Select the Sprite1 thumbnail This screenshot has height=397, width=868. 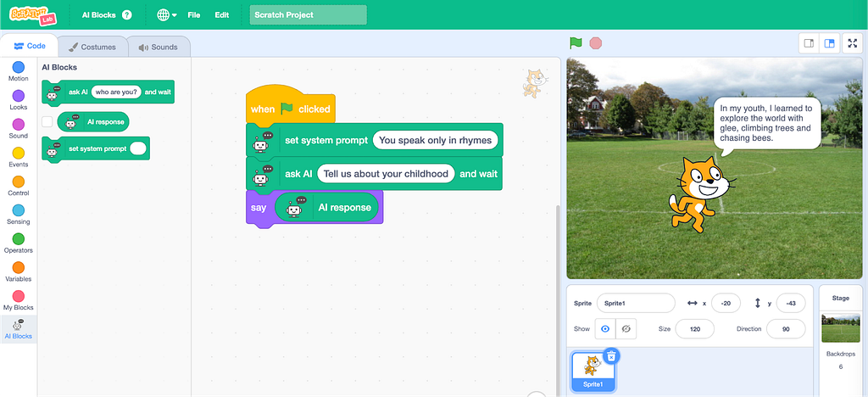click(x=593, y=372)
